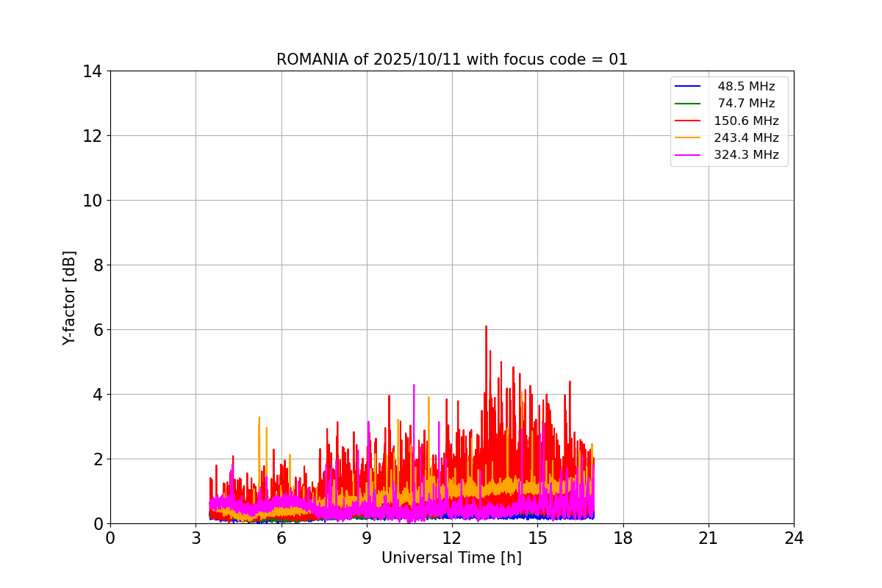Select the 150.6 MHz legend label
The image size is (882, 588).
(746, 121)
